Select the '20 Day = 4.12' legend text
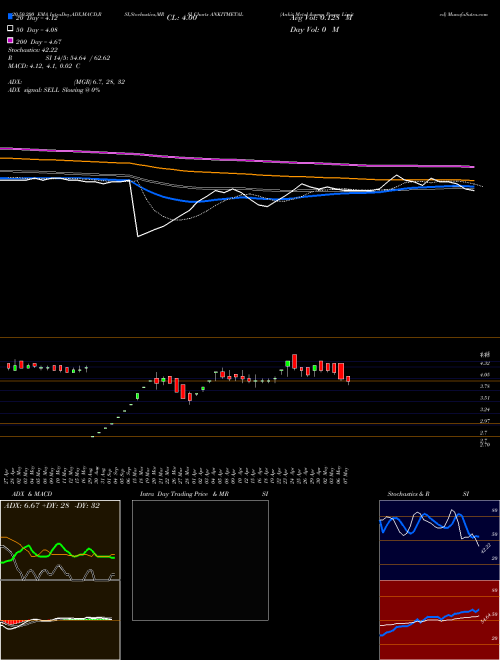Viewport: 500px width, 660px height. 36,19
